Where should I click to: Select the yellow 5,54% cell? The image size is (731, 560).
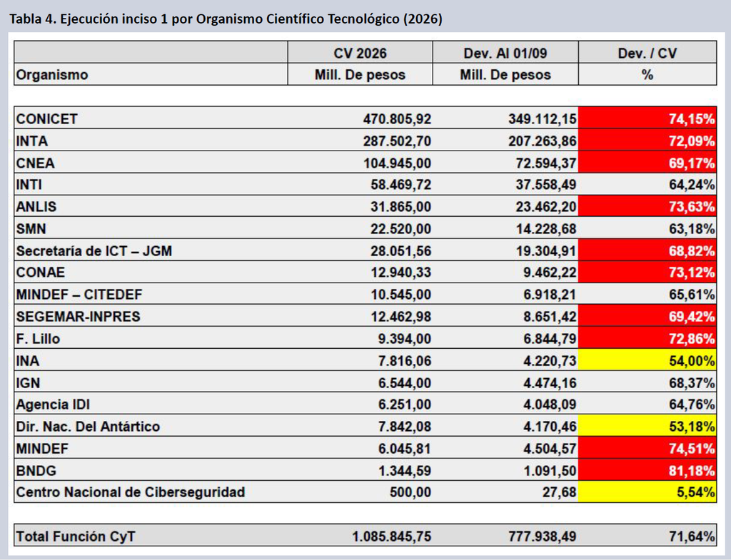[x=647, y=492]
